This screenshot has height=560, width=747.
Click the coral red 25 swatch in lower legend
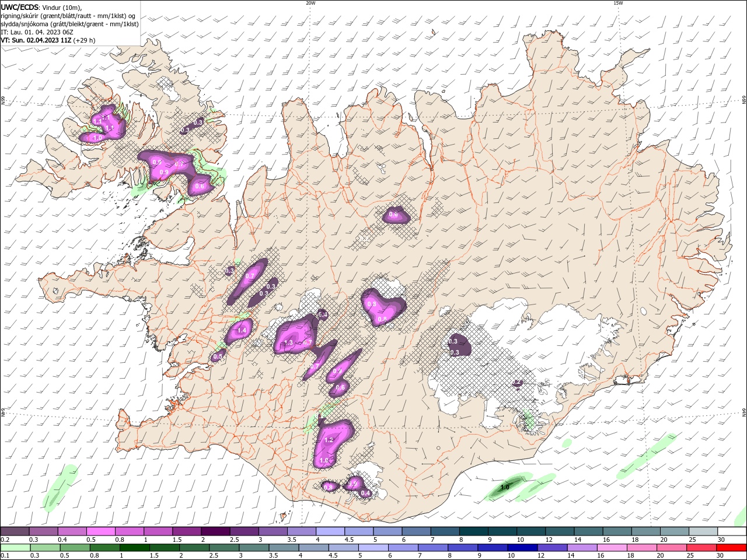coord(701,548)
